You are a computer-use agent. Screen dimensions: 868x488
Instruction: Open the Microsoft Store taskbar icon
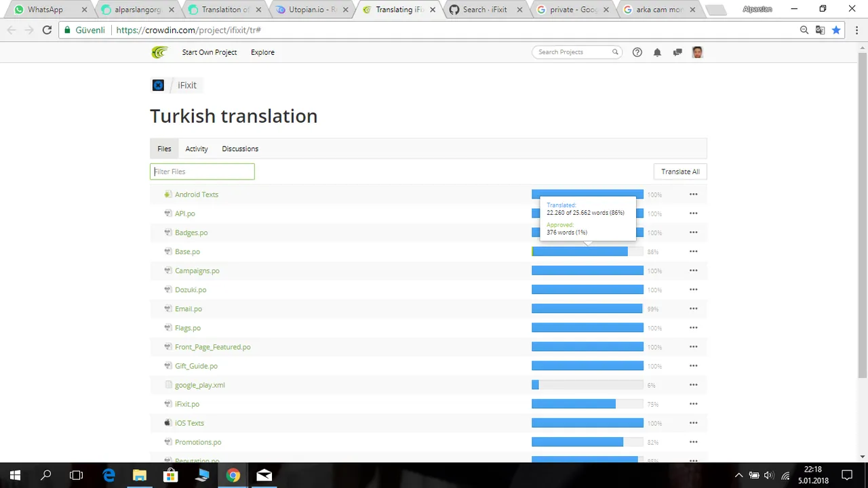[x=170, y=475]
